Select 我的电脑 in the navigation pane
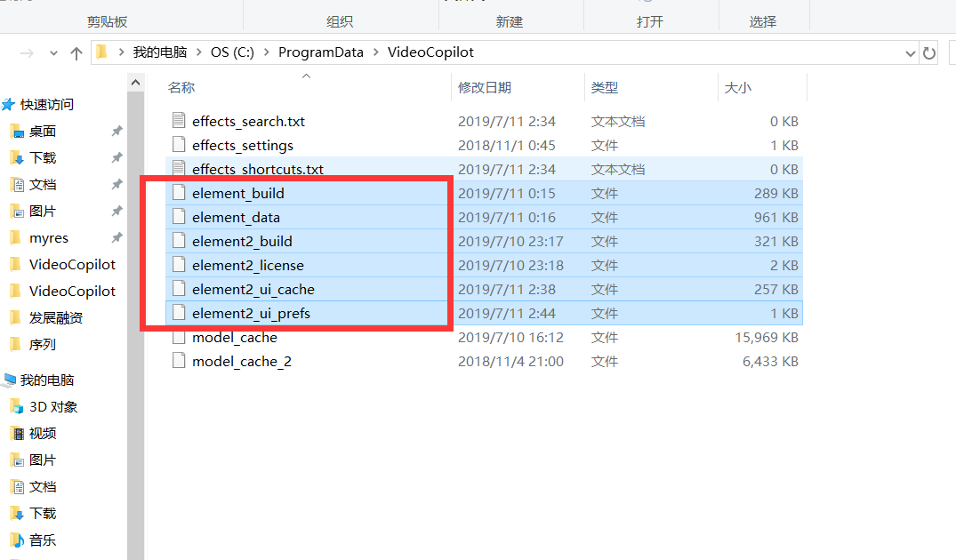Image resolution: width=956 pixels, height=560 pixels. (x=46, y=380)
